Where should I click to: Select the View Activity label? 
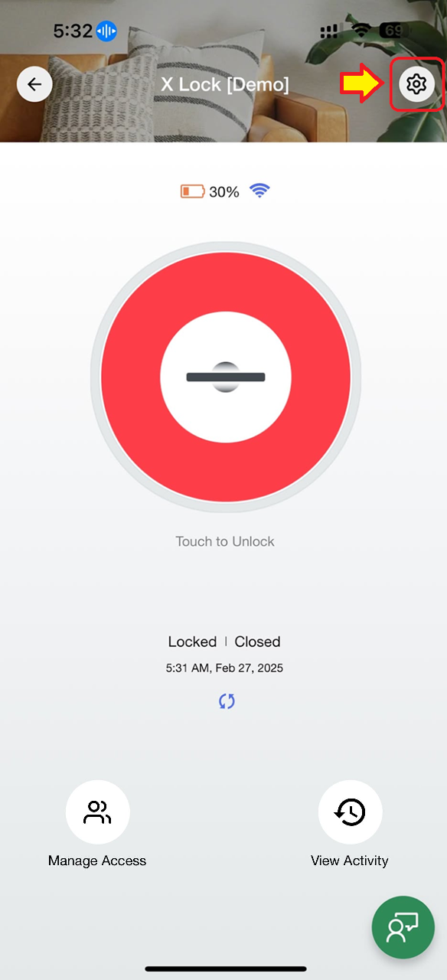pyautogui.click(x=350, y=861)
